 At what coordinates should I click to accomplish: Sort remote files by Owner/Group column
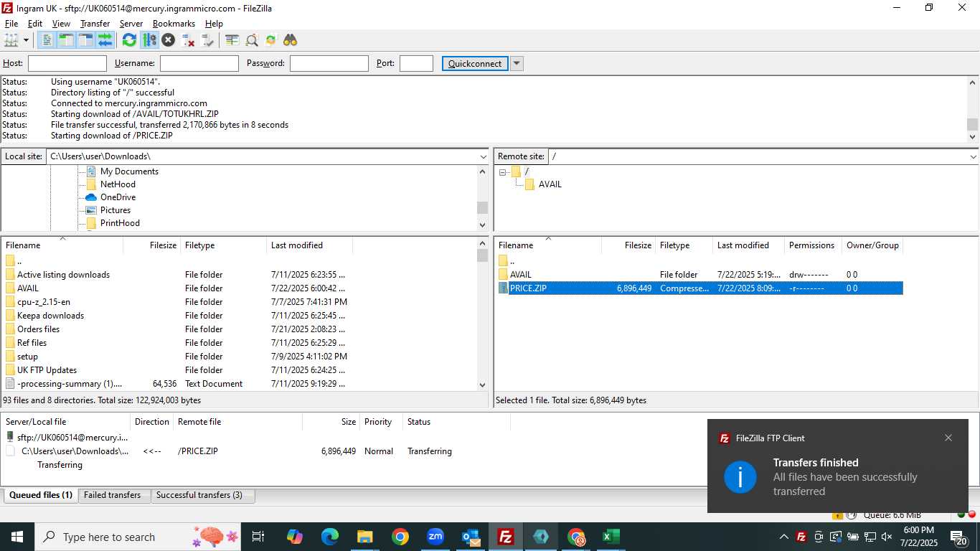[872, 245]
